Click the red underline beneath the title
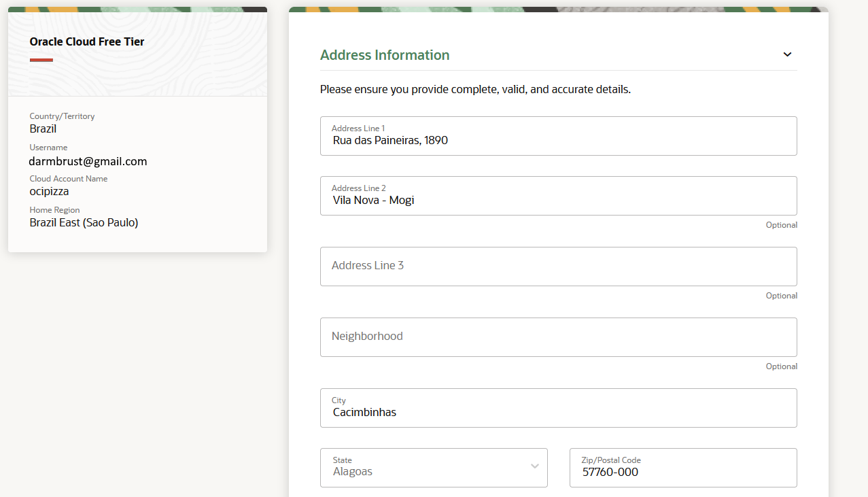868x497 pixels. (x=41, y=60)
